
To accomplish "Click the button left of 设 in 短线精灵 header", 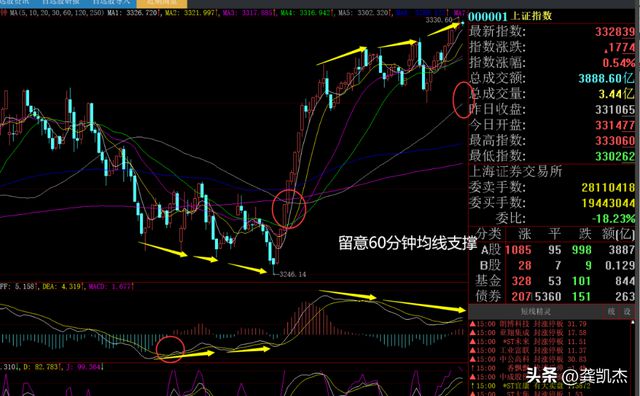I will click(x=611, y=312).
